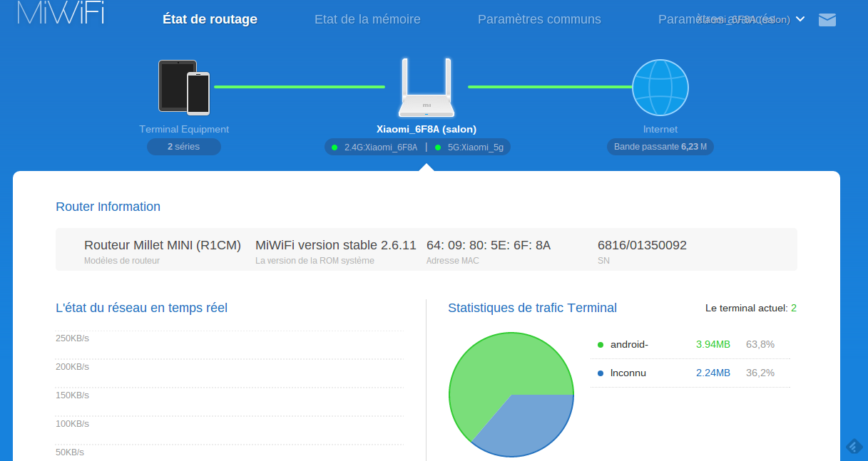868x461 pixels.
Task: Open the mail envelope icon
Action: click(827, 20)
